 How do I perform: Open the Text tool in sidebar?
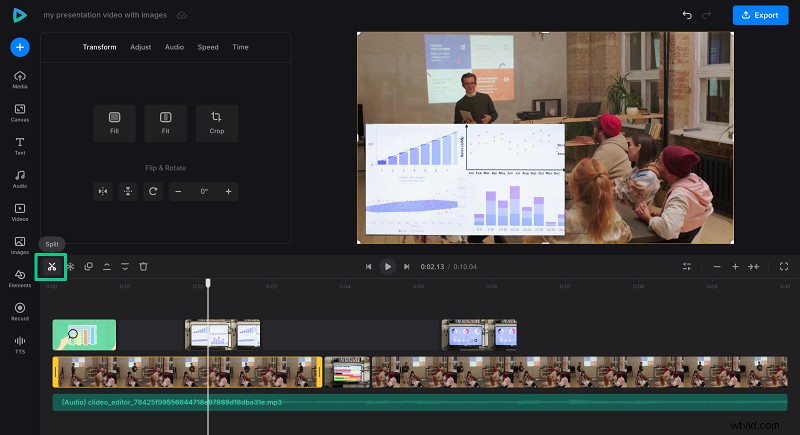click(x=20, y=145)
